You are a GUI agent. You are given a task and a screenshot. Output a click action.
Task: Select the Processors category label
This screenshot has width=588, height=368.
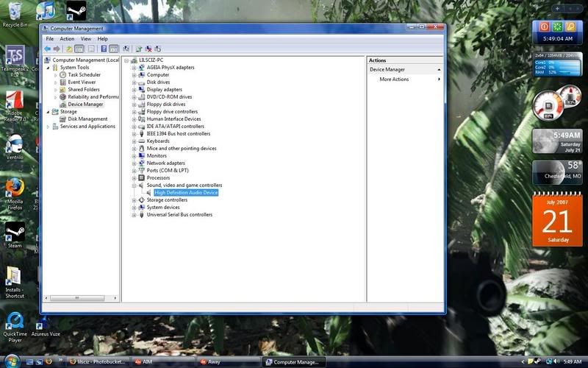click(x=158, y=177)
